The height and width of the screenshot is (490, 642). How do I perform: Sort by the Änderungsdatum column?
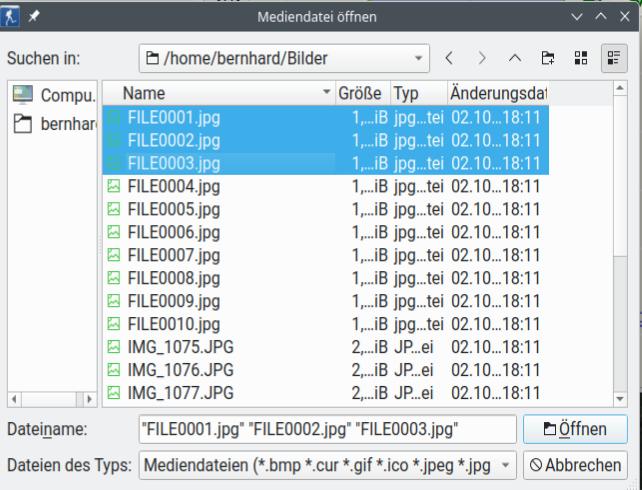pyautogui.click(x=497, y=93)
